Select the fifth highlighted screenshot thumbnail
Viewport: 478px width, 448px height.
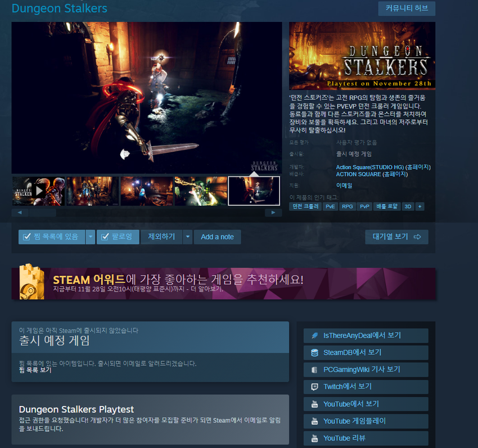(x=254, y=191)
